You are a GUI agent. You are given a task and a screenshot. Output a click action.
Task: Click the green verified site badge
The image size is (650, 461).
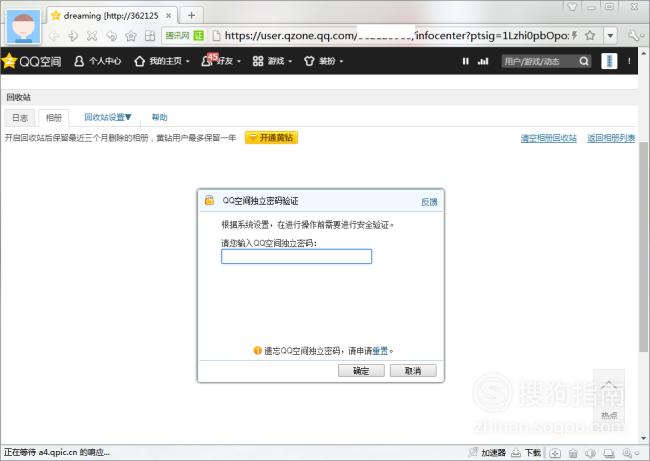tap(199, 36)
